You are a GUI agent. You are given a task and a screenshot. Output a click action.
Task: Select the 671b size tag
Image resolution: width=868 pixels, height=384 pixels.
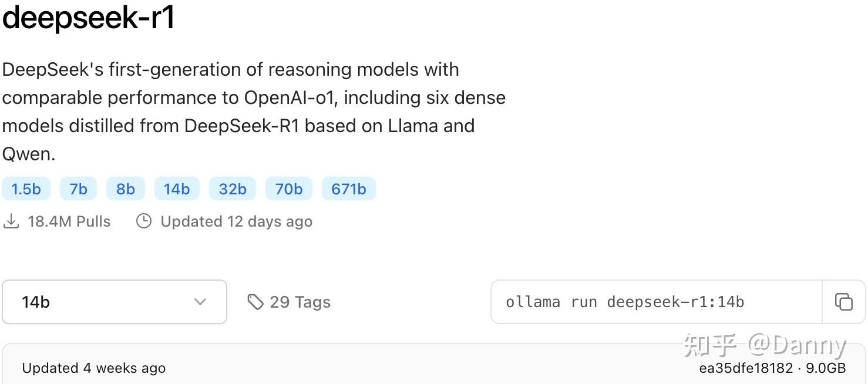[349, 189]
